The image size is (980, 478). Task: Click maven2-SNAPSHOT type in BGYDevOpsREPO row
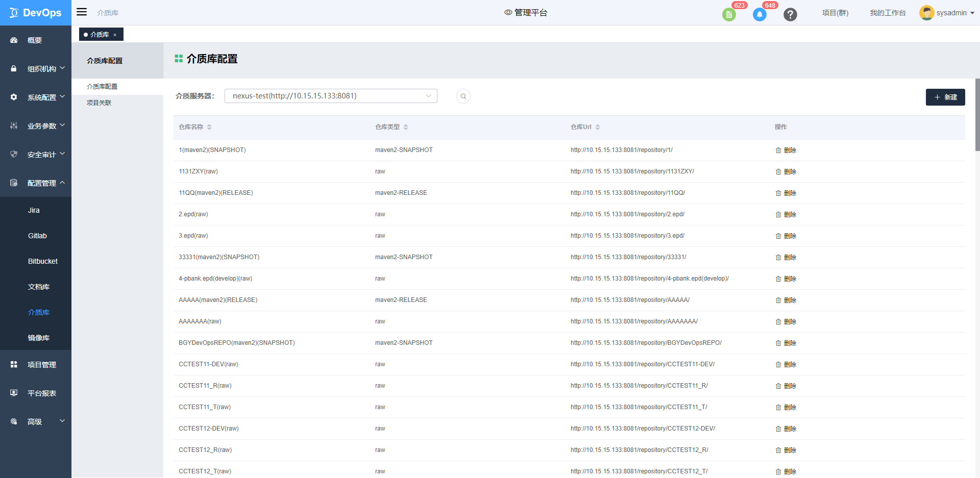click(404, 343)
